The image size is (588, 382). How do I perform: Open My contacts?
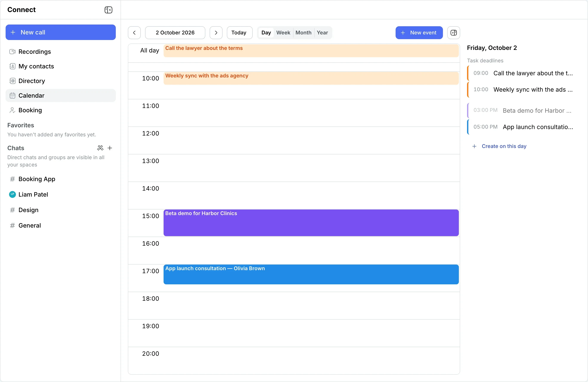click(60, 66)
